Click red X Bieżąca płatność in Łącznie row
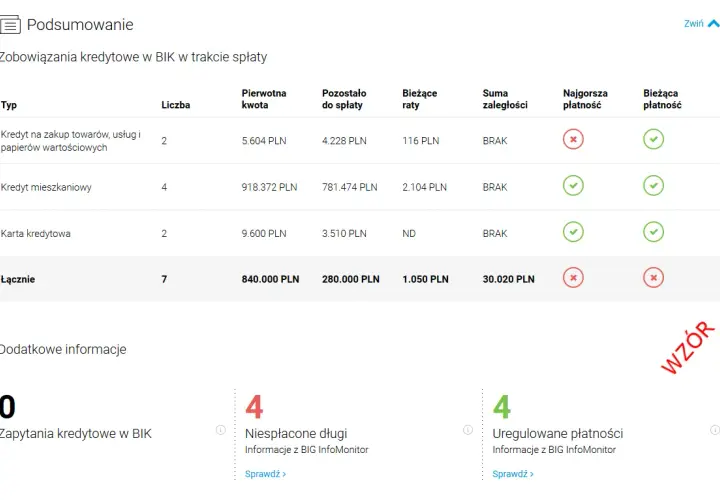Viewport: 720px width, 500px height. pos(653,278)
